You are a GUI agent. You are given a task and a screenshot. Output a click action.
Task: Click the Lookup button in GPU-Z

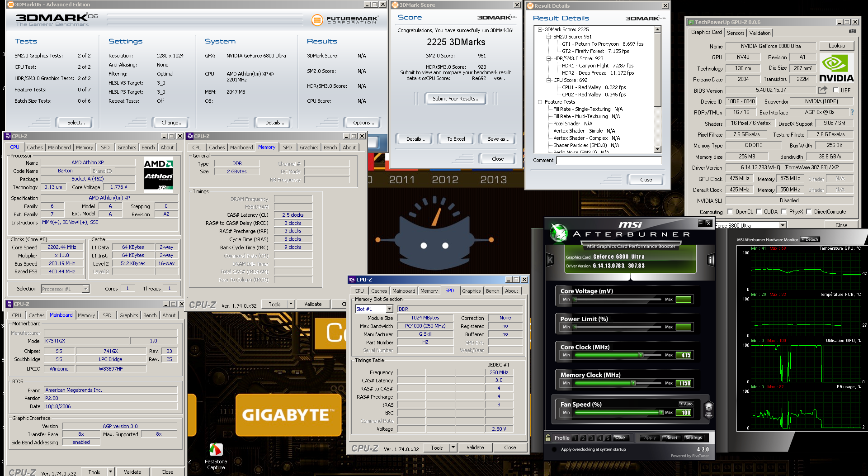point(836,46)
